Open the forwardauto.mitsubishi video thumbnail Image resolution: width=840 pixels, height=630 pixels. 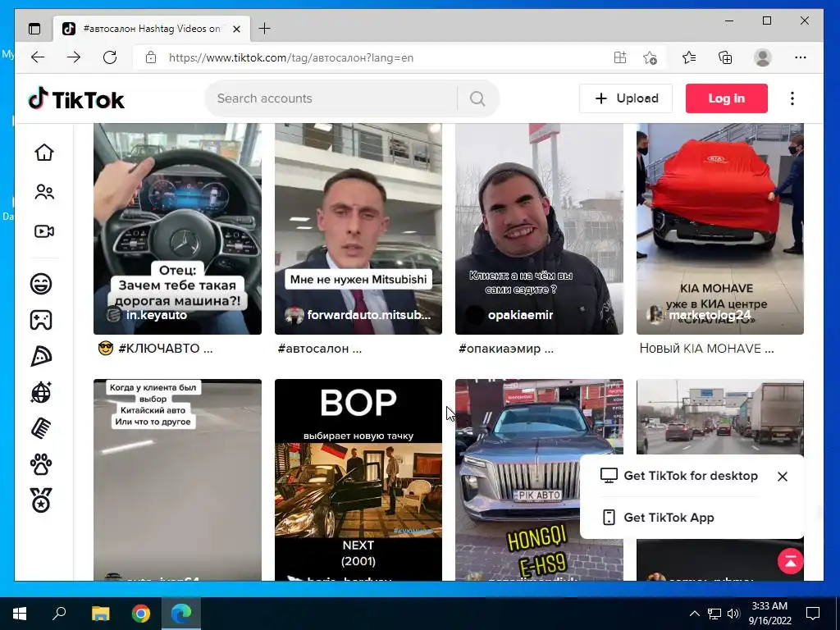(358, 229)
